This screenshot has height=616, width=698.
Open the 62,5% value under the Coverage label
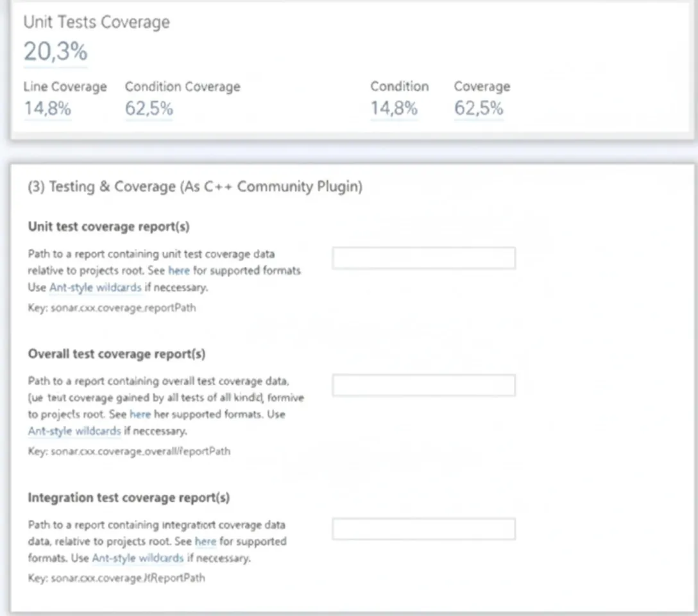point(479,108)
